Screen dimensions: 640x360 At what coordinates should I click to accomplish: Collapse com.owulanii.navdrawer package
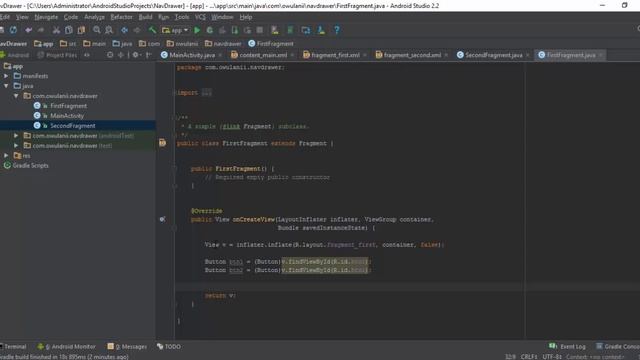click(16, 96)
